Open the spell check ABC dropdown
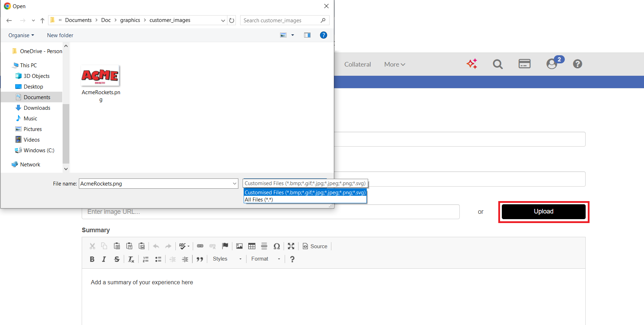 pos(184,246)
